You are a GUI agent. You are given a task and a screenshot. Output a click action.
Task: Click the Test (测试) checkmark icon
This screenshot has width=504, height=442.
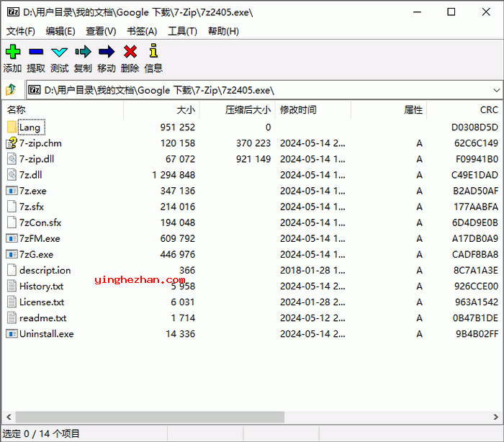pos(60,52)
